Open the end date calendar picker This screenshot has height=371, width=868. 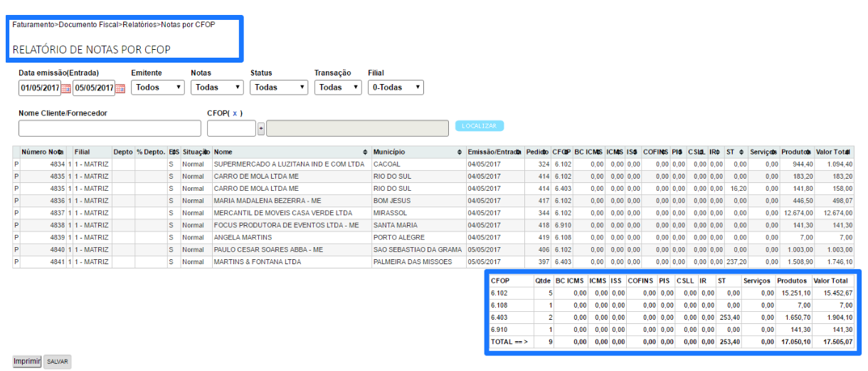pyautogui.click(x=120, y=88)
